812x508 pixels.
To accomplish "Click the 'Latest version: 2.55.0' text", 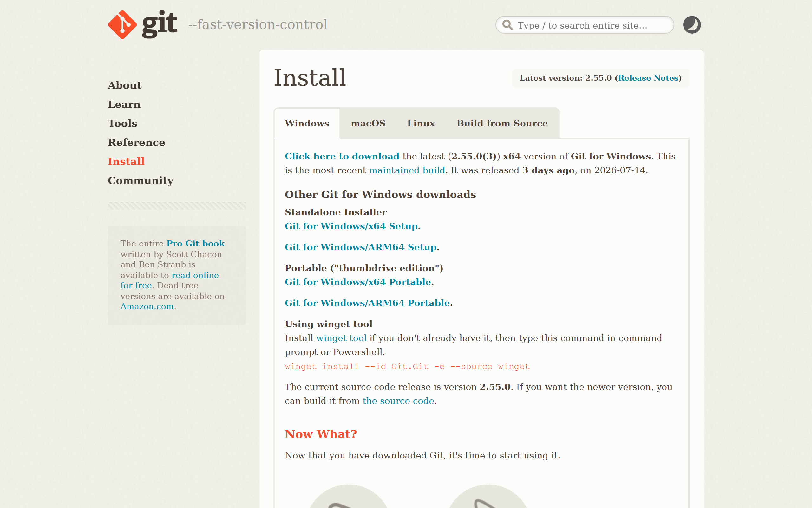I will 565,78.
